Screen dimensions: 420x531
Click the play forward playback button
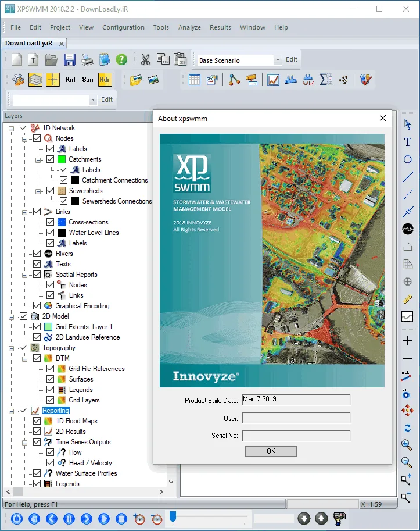point(104,518)
